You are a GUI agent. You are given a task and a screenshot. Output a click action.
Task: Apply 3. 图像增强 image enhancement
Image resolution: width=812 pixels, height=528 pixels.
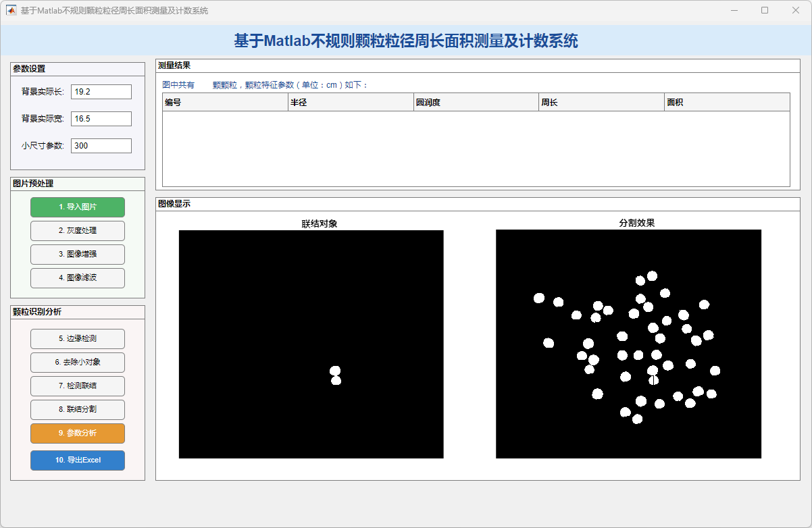click(x=78, y=255)
